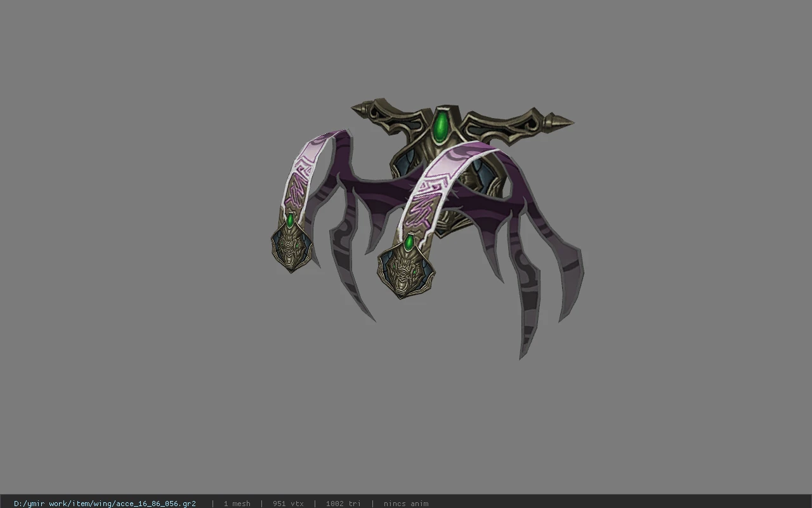Click the "1002 tri" triangle count
The width and height of the screenshot is (812, 508).
click(343, 504)
